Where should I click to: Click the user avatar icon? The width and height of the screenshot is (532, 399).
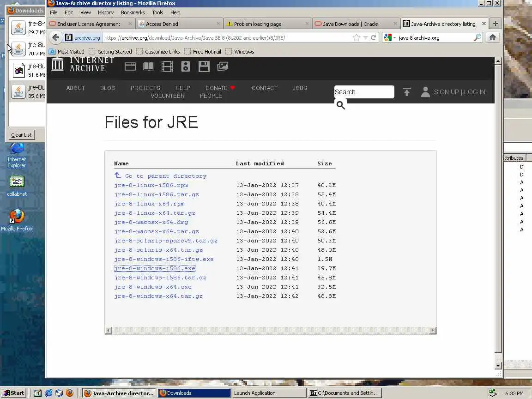coord(425,92)
